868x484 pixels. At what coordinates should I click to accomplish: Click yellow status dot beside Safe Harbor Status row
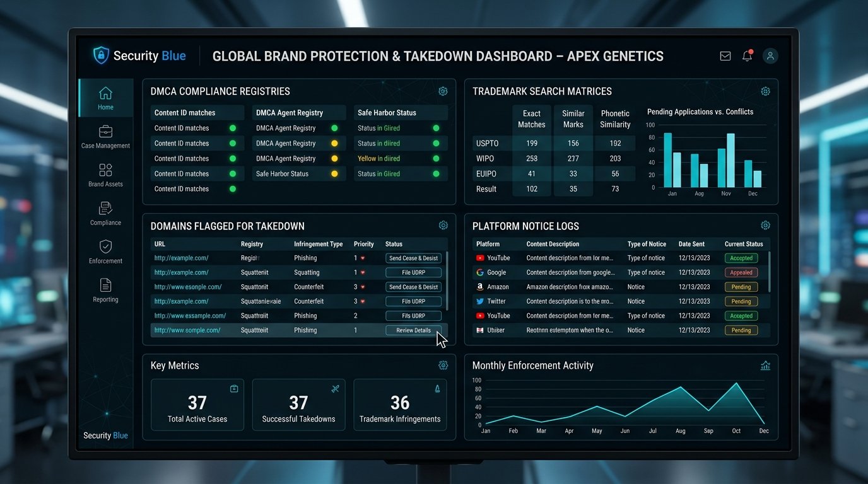pyautogui.click(x=334, y=174)
